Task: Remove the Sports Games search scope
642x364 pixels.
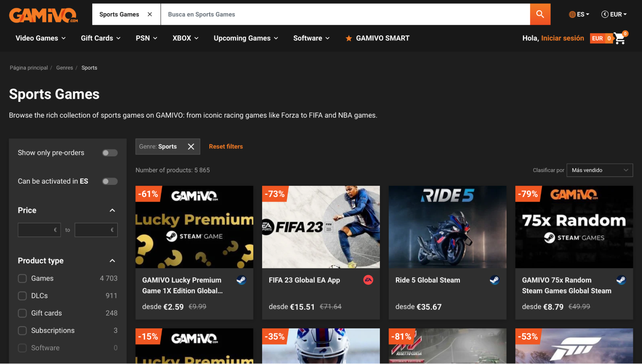Action: (150, 14)
